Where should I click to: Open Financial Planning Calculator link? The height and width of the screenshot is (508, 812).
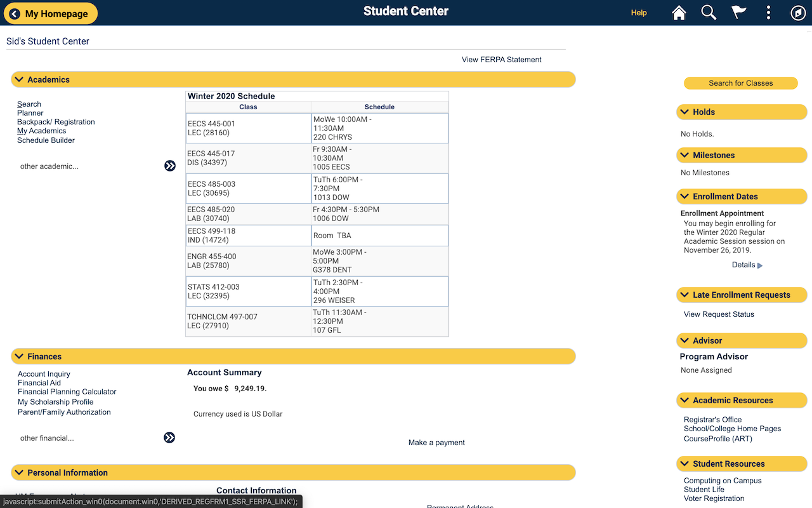click(67, 392)
